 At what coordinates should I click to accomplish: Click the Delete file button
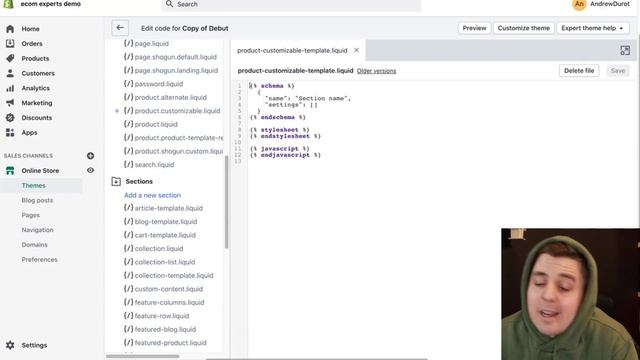tap(579, 71)
